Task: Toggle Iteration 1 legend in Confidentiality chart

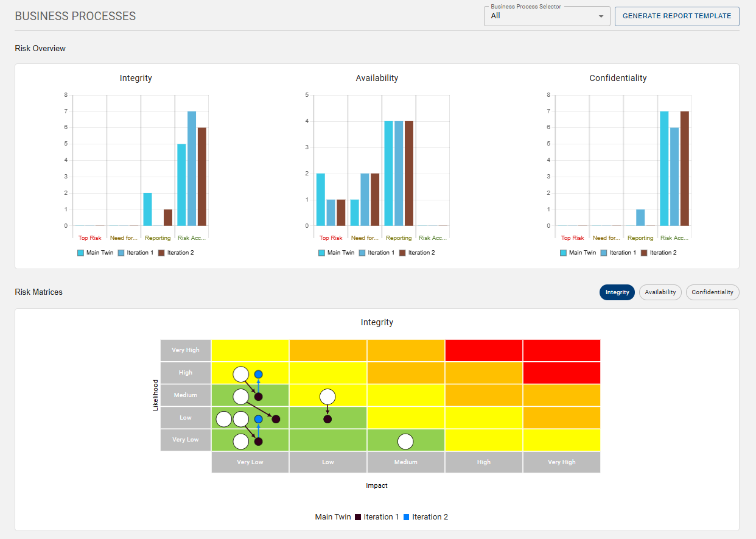Action: coord(618,253)
